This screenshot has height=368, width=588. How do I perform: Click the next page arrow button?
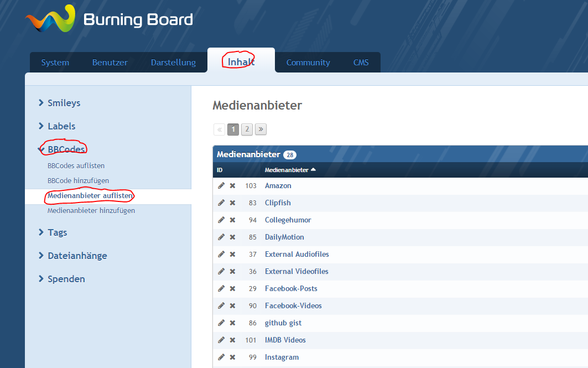tap(261, 129)
